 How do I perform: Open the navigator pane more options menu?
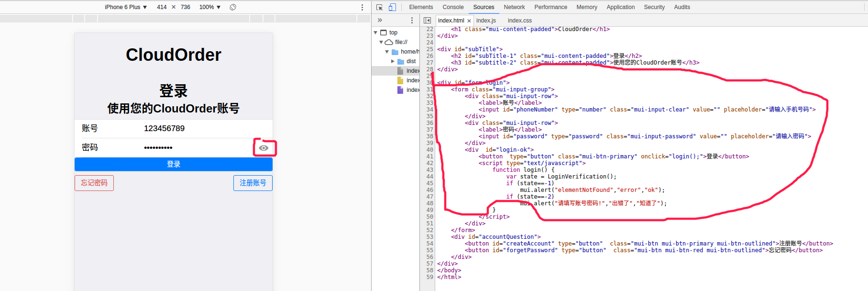pos(412,21)
